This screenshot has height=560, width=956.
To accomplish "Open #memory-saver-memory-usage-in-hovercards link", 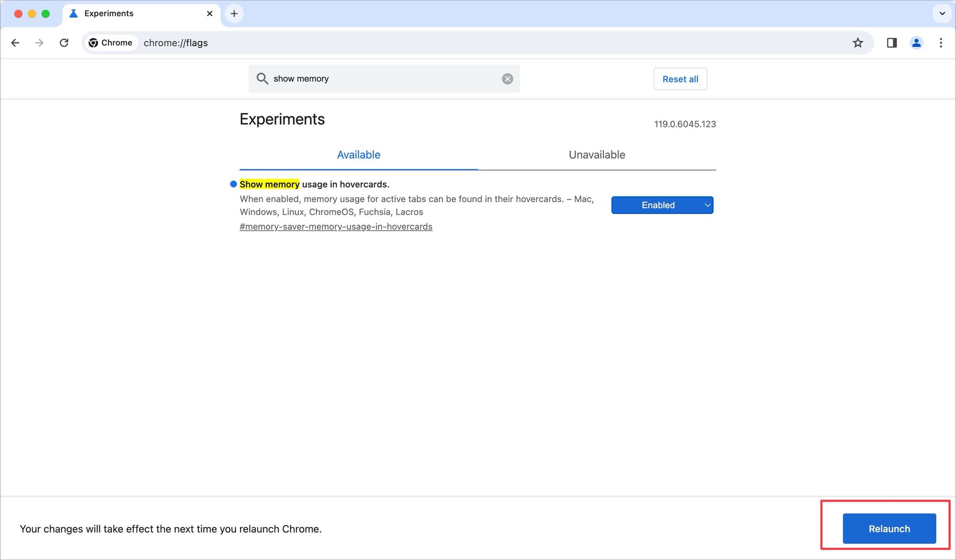I will pos(336,227).
